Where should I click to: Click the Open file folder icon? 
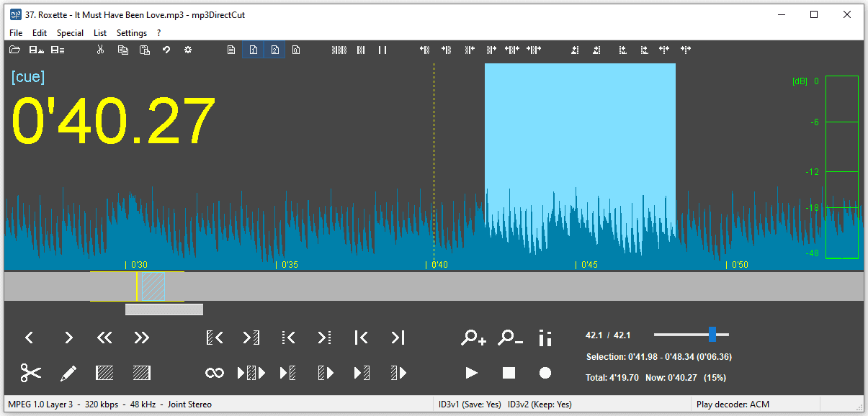14,50
